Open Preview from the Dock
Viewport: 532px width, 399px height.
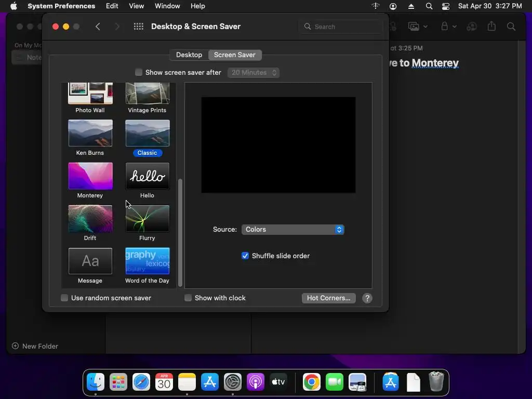[357, 382]
